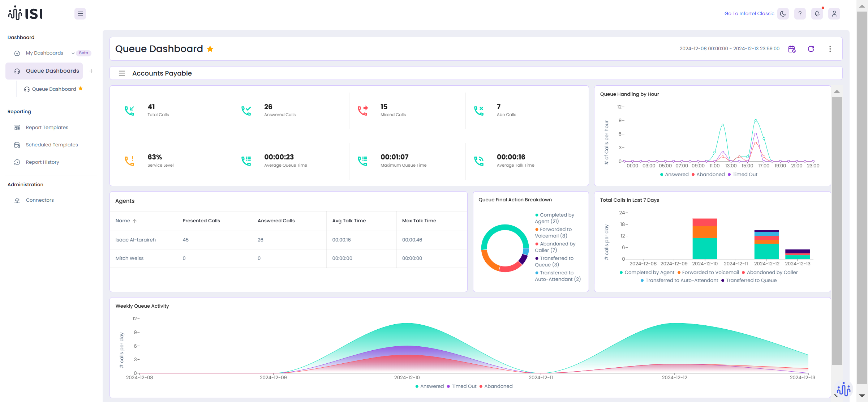
Task: Expand the My Dashboards chevron
Action: 73,53
